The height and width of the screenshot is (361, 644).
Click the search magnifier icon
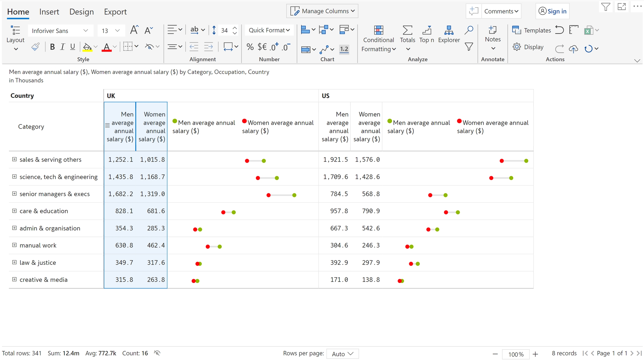pos(469,30)
